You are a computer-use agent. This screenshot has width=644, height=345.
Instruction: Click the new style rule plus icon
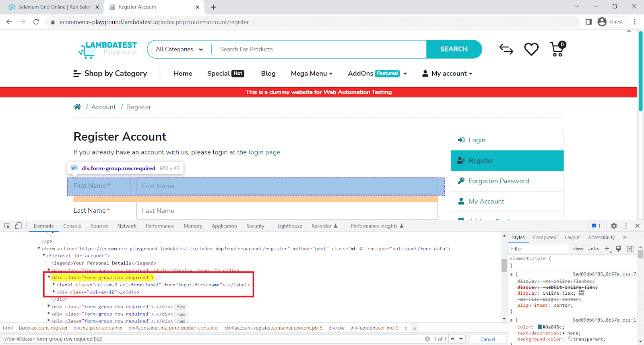607,248
